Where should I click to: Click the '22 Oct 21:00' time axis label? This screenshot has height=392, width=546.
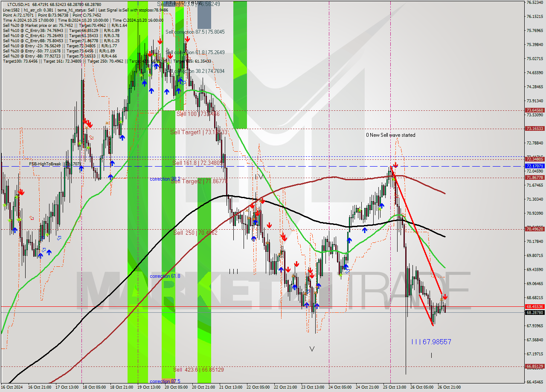[285, 387]
